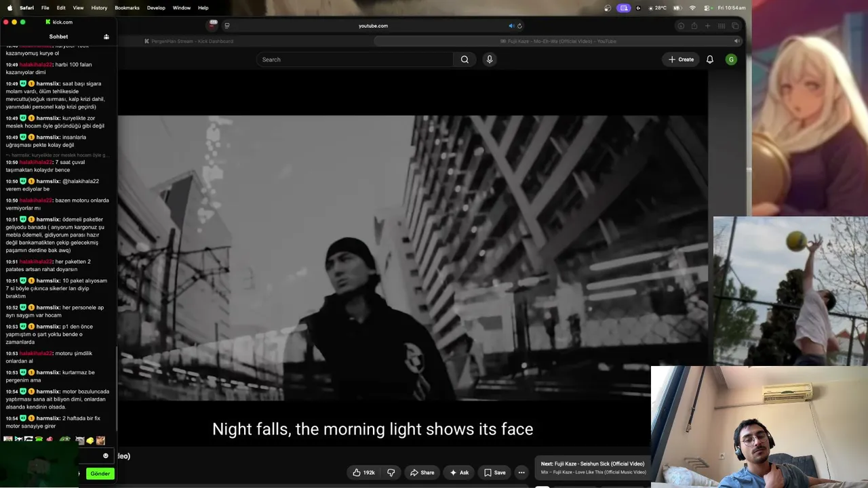
Task: Click the YouTube Create button
Action: click(x=681, y=60)
